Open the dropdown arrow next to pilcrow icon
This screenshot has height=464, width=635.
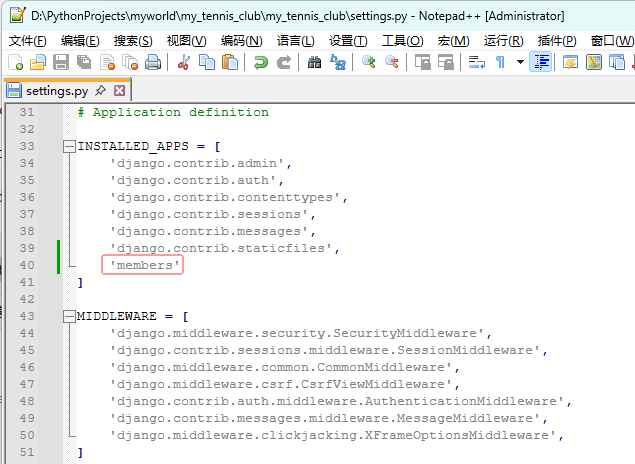tap(520, 62)
